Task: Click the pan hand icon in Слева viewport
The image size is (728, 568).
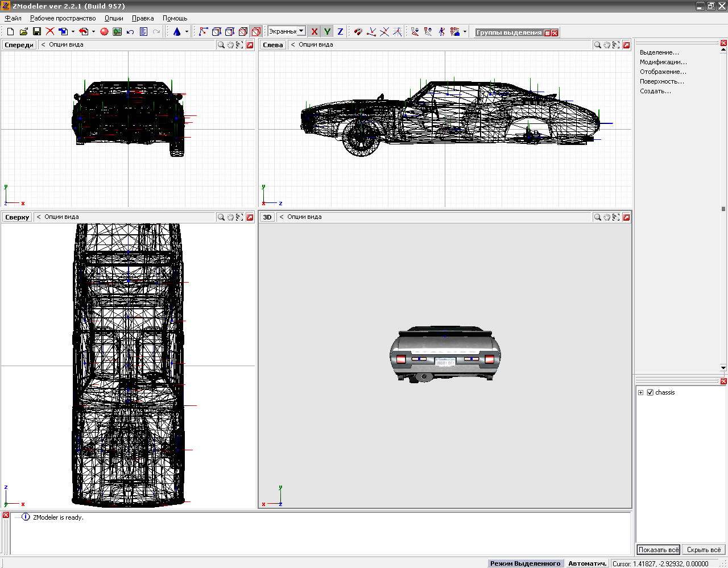Action: [x=607, y=45]
